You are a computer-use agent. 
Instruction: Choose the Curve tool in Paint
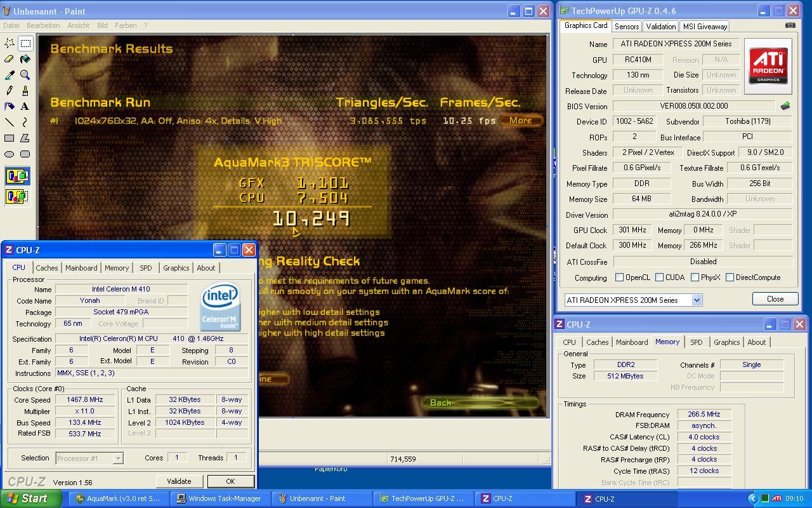coord(25,123)
